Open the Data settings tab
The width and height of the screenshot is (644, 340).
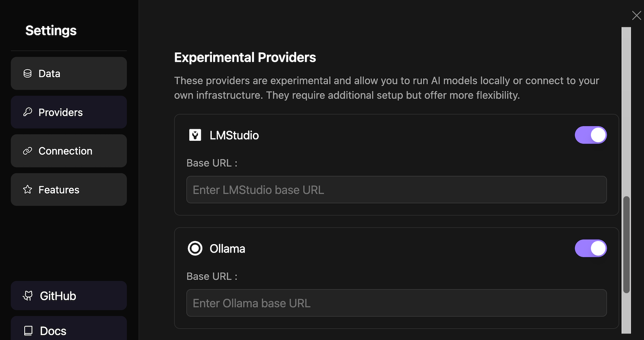tap(69, 73)
